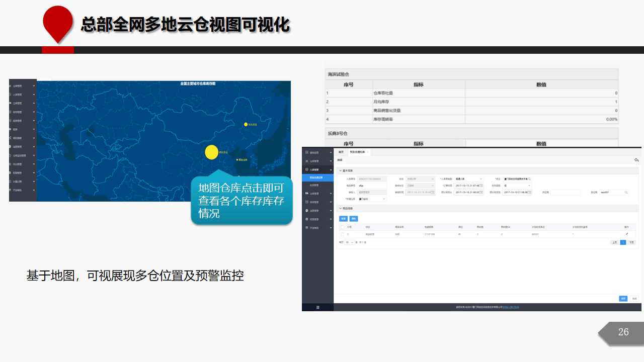Viewport: 644px width, 362px height.
Task: Click the sidebar collapse icon at bottom of form sidebar
Action: pos(317,307)
